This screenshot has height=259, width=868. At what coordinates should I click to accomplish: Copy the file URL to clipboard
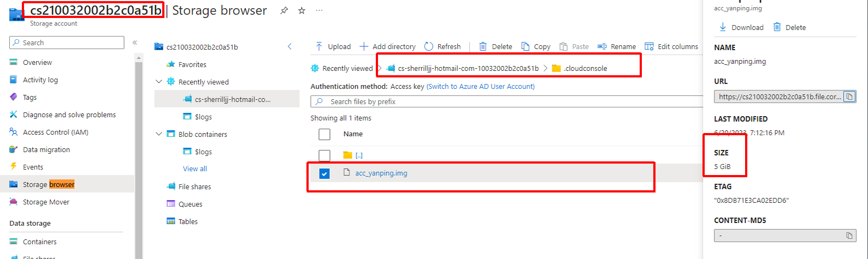click(x=849, y=97)
